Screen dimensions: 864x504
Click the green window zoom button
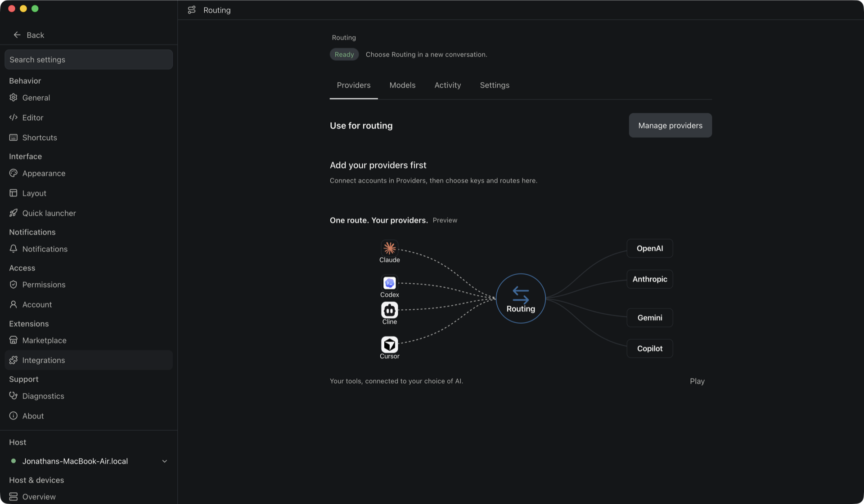pyautogui.click(x=35, y=9)
